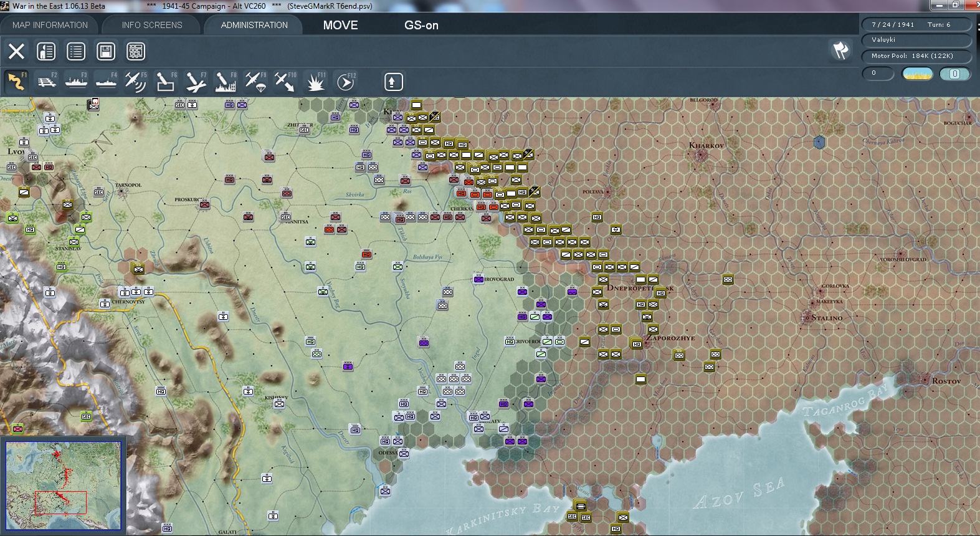Select the Galati label at the map bottom
Screen dimensions: 980x536
click(x=227, y=532)
